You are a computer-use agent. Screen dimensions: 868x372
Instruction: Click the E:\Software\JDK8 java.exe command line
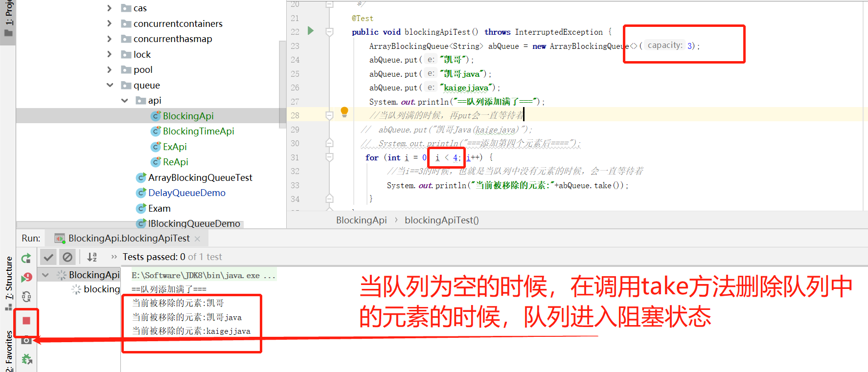[203, 275]
